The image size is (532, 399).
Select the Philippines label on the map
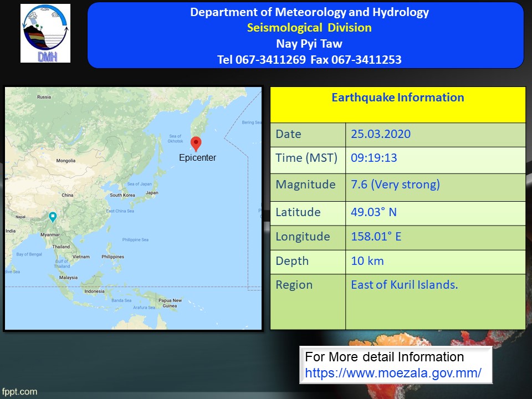(112, 257)
